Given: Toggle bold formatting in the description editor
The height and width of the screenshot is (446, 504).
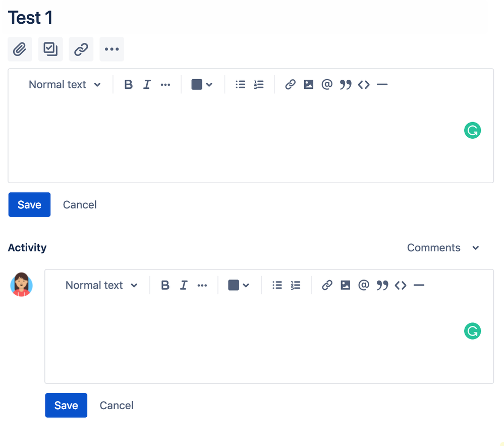Looking at the screenshot, I should point(128,84).
